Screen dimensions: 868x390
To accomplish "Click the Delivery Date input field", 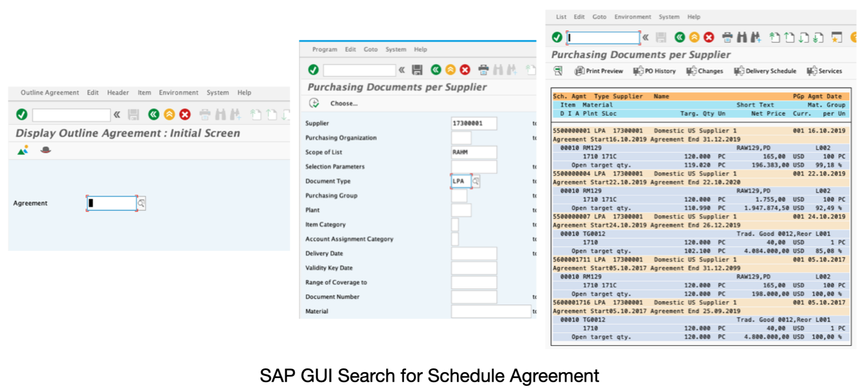I will [474, 254].
